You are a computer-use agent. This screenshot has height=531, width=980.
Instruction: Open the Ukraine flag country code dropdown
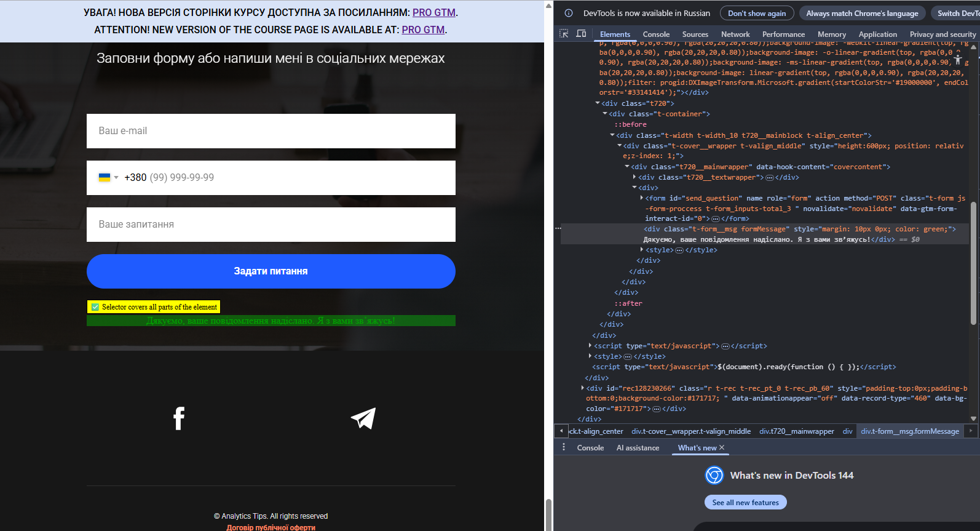(109, 177)
